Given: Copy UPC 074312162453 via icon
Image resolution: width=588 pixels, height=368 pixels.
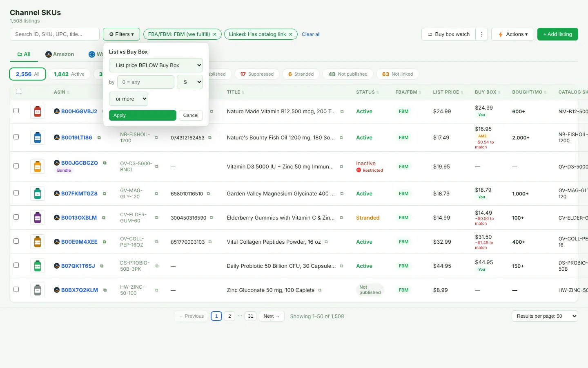Looking at the screenshot, I should pos(210,138).
